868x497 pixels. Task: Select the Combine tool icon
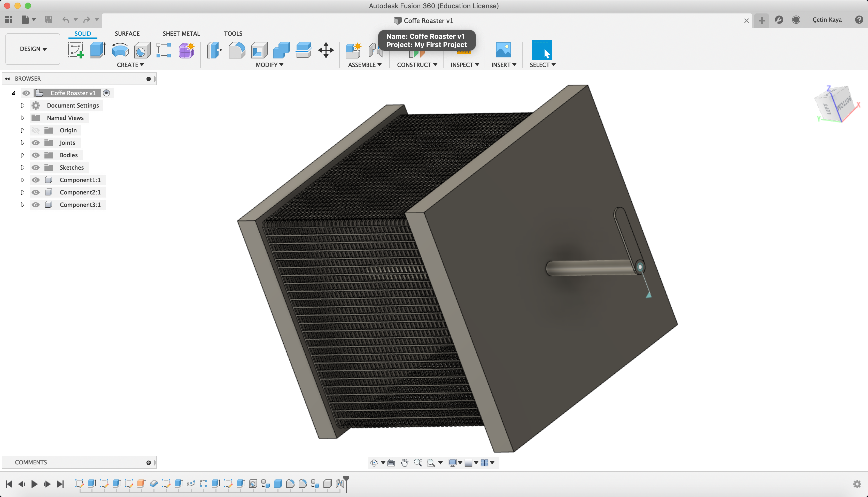[x=281, y=50]
